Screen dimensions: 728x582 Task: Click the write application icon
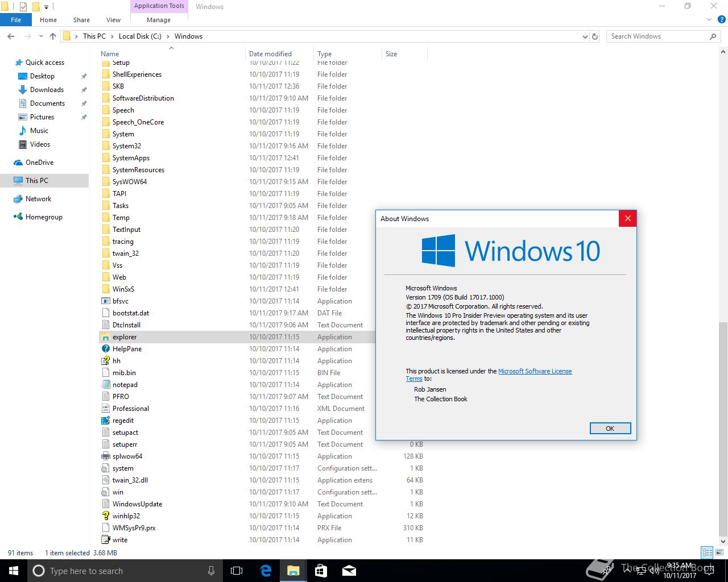pyautogui.click(x=105, y=540)
